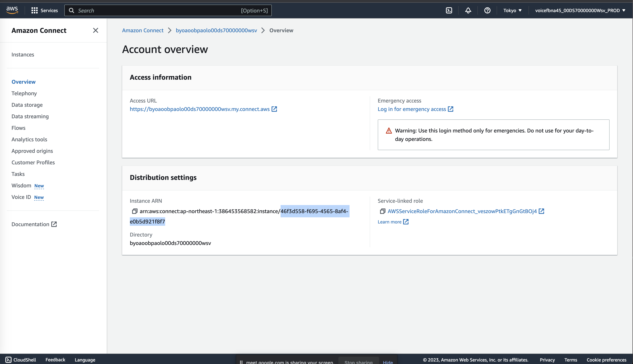The image size is (633, 364).
Task: Open the Services grid menu
Action: point(34,11)
